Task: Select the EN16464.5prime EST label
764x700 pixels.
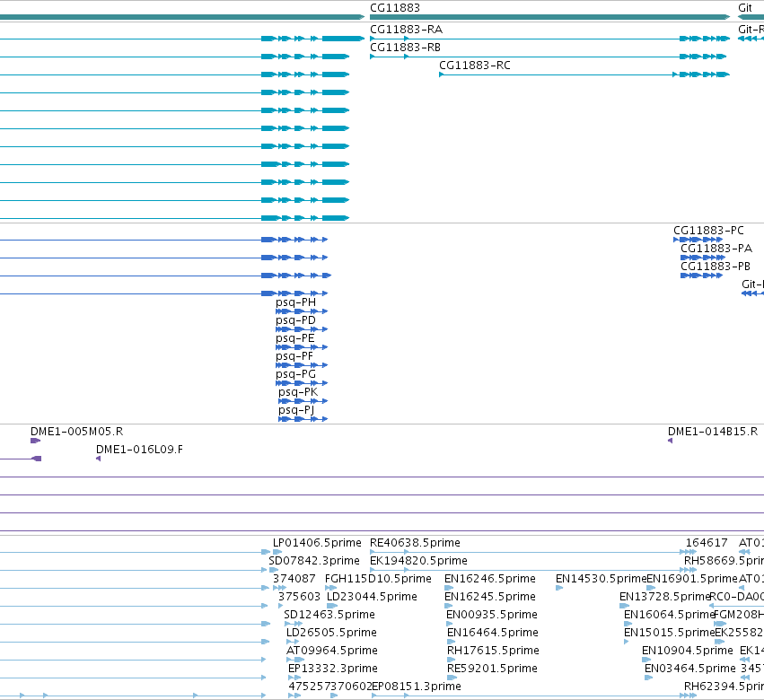Action: (x=493, y=634)
